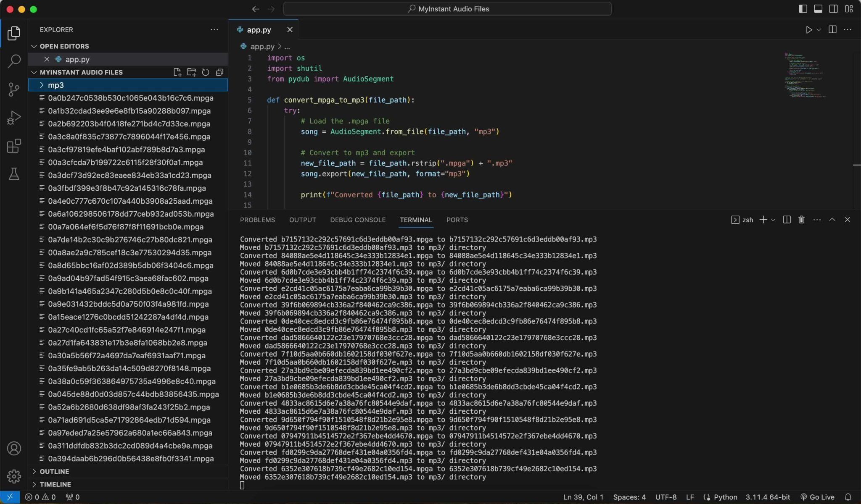The width and height of the screenshot is (861, 504).
Task: Switch to the Problems tab
Action: tap(257, 220)
